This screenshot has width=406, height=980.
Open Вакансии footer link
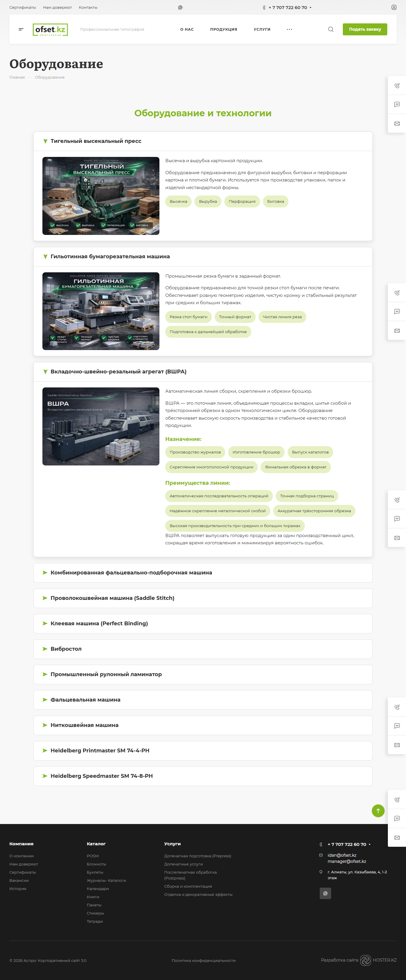point(19,880)
